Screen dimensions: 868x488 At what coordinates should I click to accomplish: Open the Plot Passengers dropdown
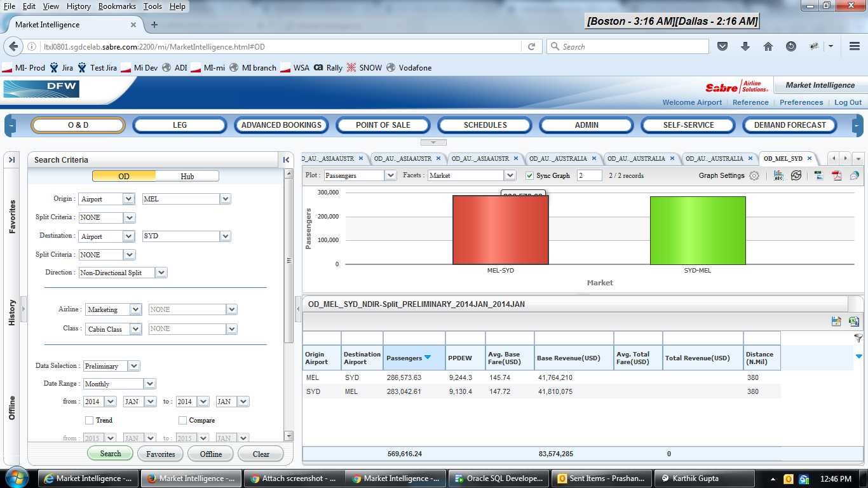click(x=390, y=175)
